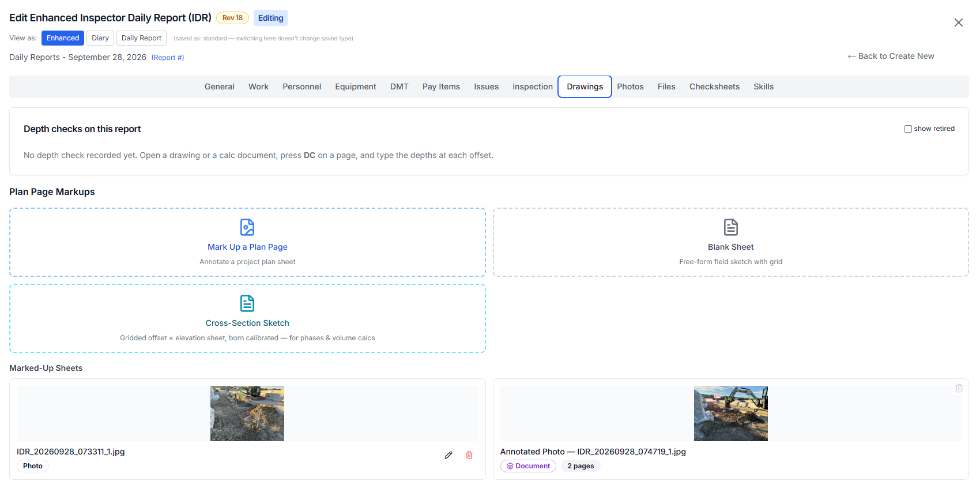
Task: Open thumbnail of IDR_20260928_073311_1.jpg
Action: (x=247, y=414)
